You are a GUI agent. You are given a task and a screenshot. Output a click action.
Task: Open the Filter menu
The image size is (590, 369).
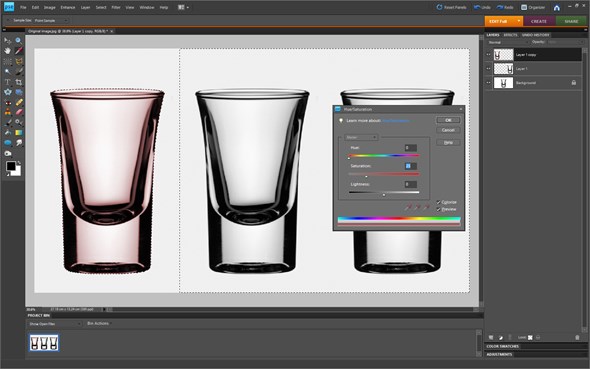pyautogui.click(x=116, y=7)
